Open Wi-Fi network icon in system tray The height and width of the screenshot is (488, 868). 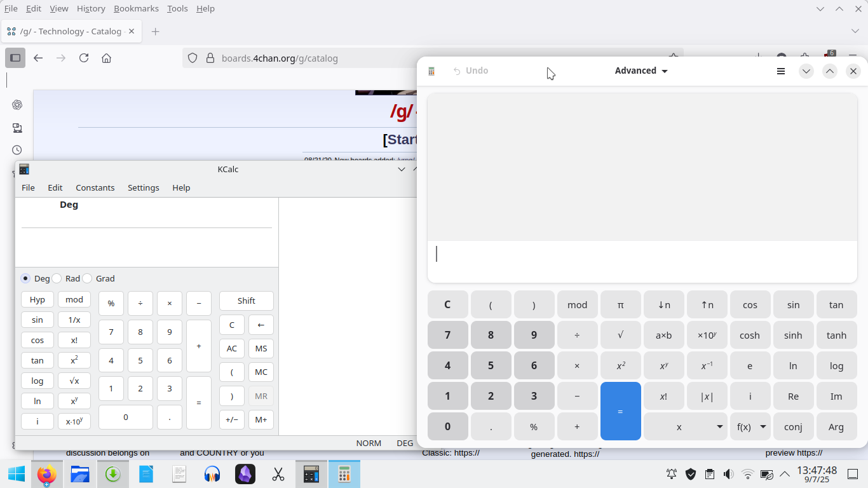(748, 474)
